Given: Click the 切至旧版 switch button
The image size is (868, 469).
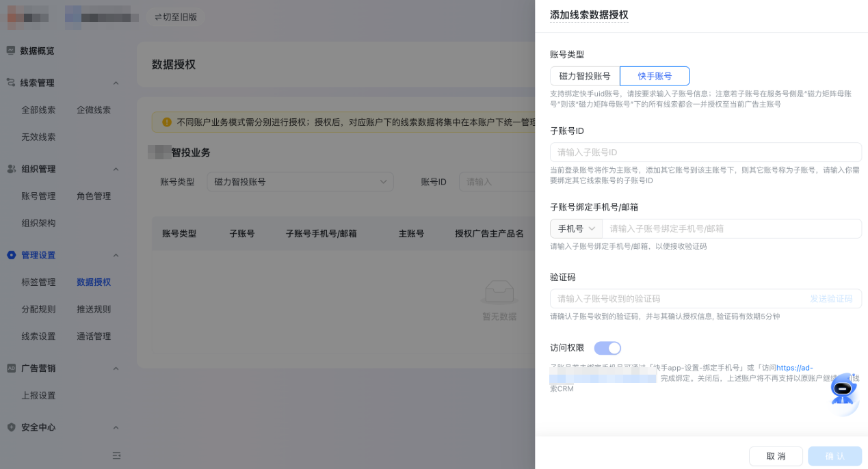Looking at the screenshot, I should (x=176, y=17).
